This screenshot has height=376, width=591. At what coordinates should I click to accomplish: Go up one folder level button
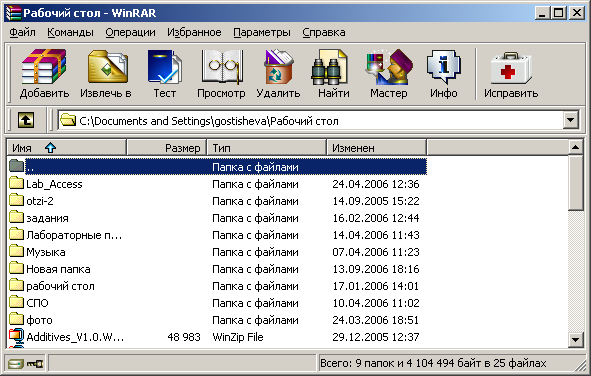[x=26, y=121]
